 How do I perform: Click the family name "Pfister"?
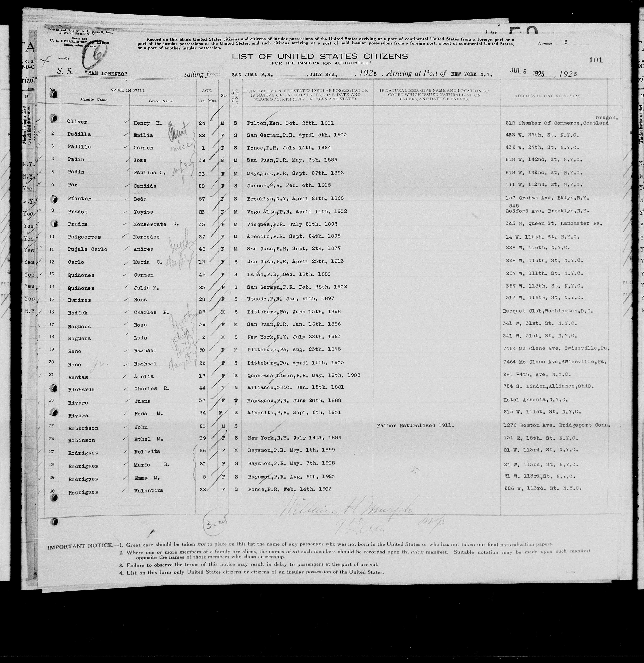[x=79, y=199]
